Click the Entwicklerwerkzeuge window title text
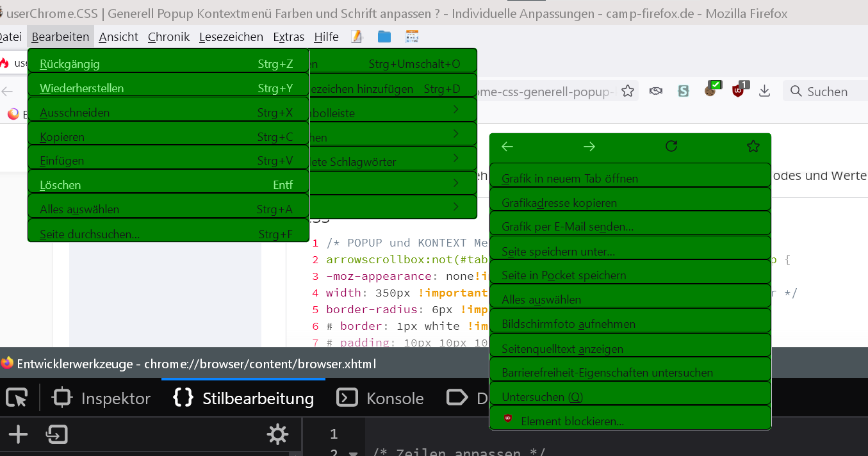The image size is (868, 456). 196,364
